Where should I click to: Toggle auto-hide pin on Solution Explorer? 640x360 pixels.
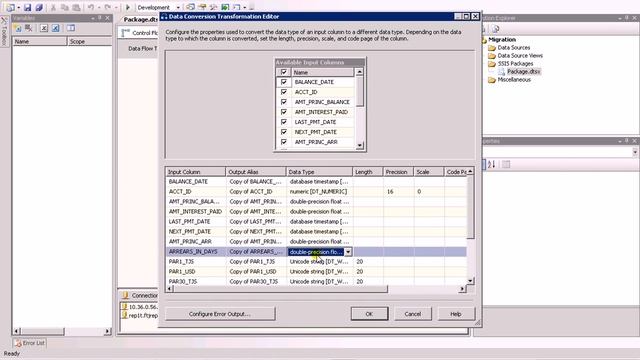click(627, 18)
